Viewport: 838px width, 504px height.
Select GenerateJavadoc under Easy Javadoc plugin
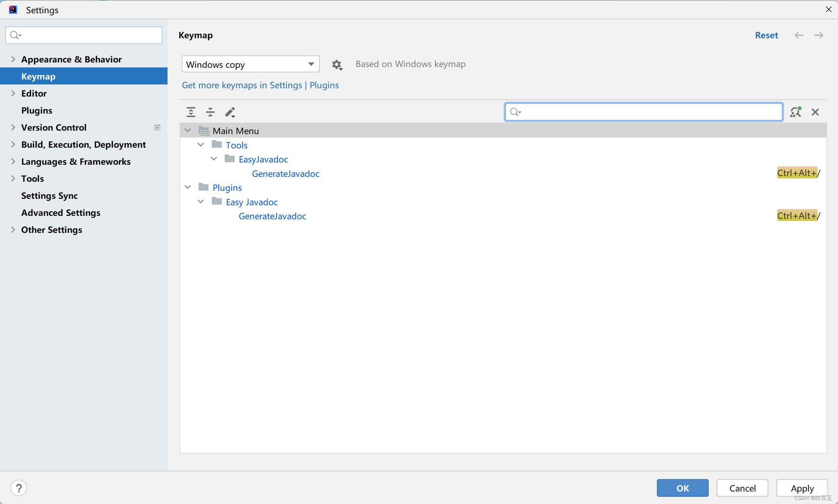273,216
